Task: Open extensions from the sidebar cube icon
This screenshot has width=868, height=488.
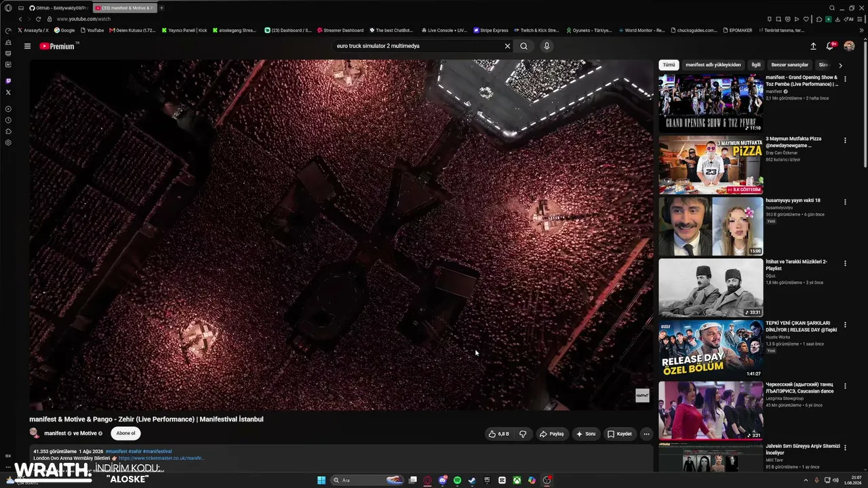Action: coord(8,131)
